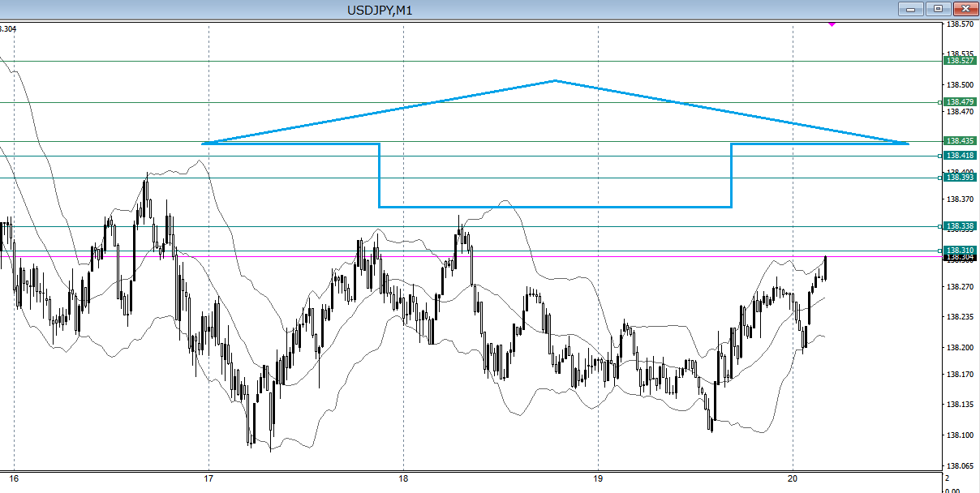980x493 pixels.
Task: Click the 138.370 price axis value
Action: pos(961,199)
